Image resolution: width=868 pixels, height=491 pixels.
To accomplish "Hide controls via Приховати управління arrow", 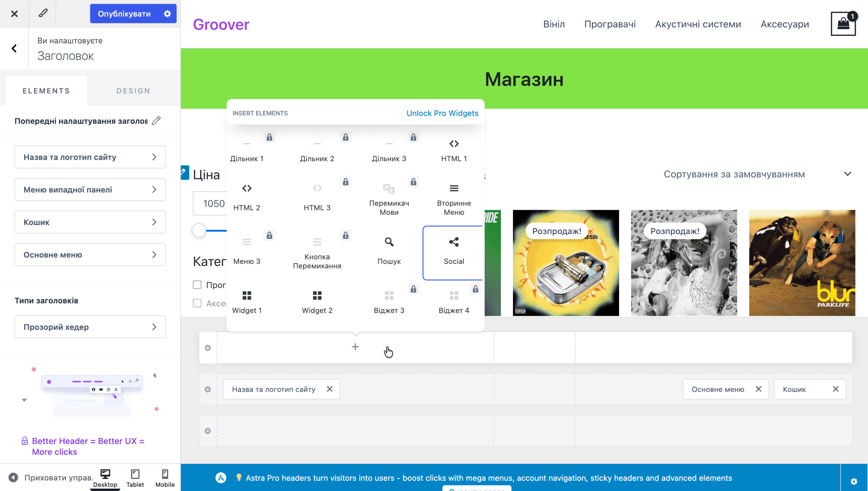I will click(x=13, y=477).
